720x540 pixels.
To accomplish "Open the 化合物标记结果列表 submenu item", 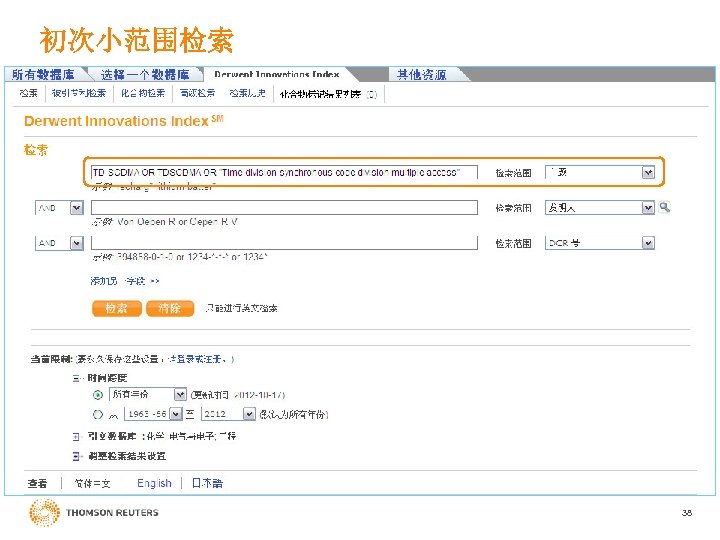I will 328,94.
